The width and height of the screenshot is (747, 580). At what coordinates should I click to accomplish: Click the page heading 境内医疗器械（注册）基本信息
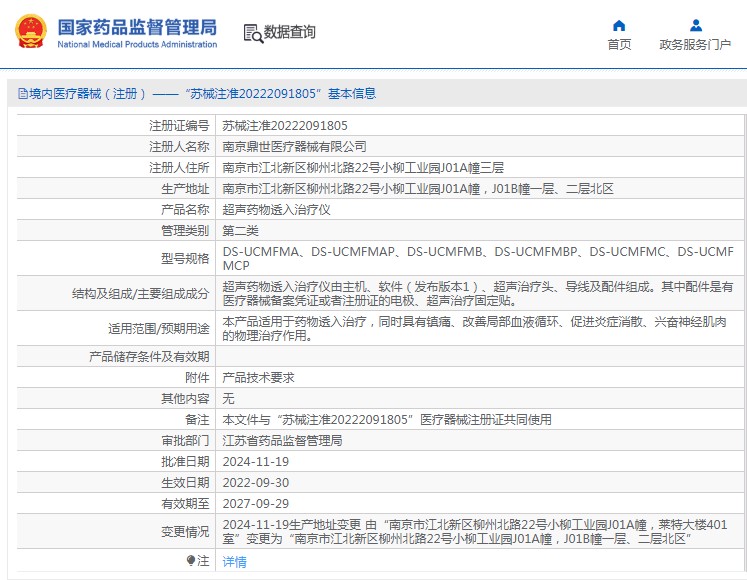197,93
